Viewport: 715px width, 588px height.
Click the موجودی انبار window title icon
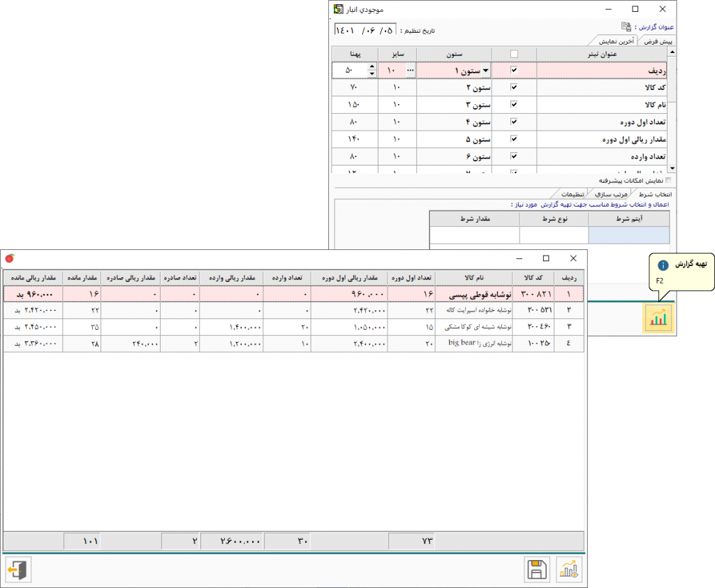coord(339,9)
